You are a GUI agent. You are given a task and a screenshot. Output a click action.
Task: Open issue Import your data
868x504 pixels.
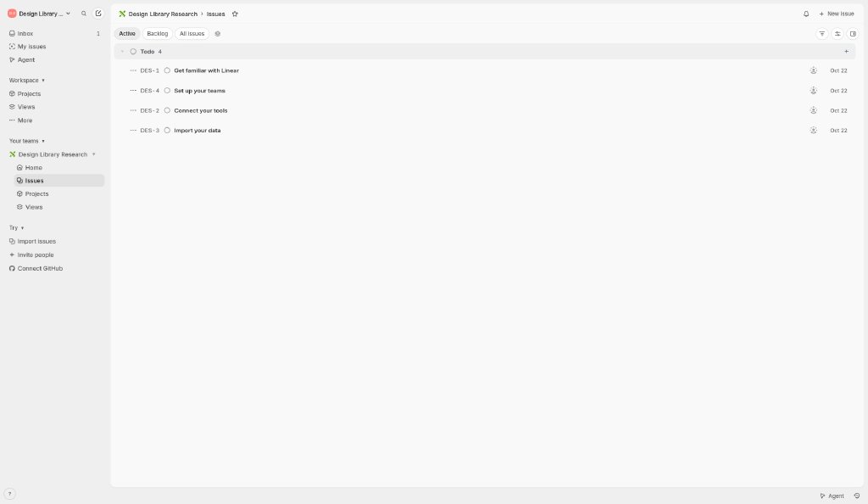click(198, 131)
